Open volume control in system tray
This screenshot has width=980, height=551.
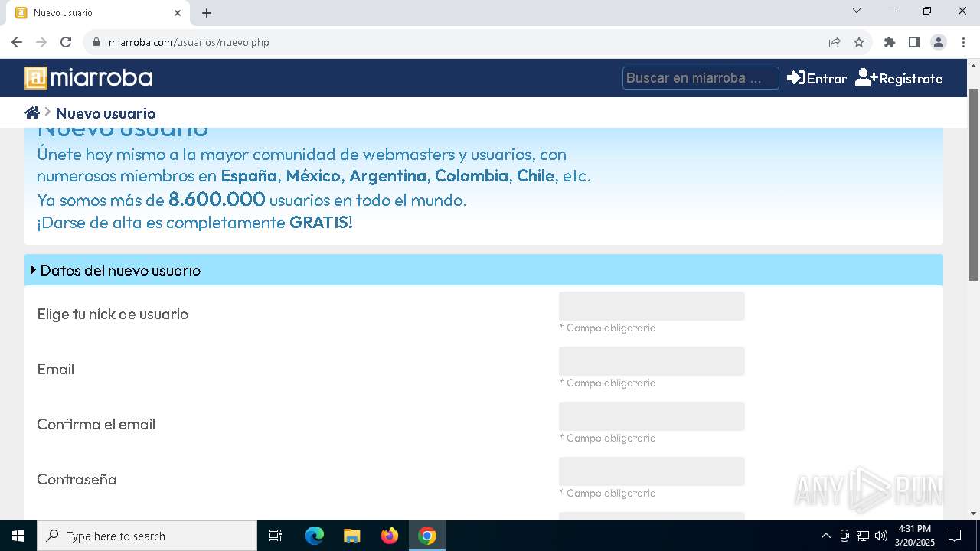[881, 536]
